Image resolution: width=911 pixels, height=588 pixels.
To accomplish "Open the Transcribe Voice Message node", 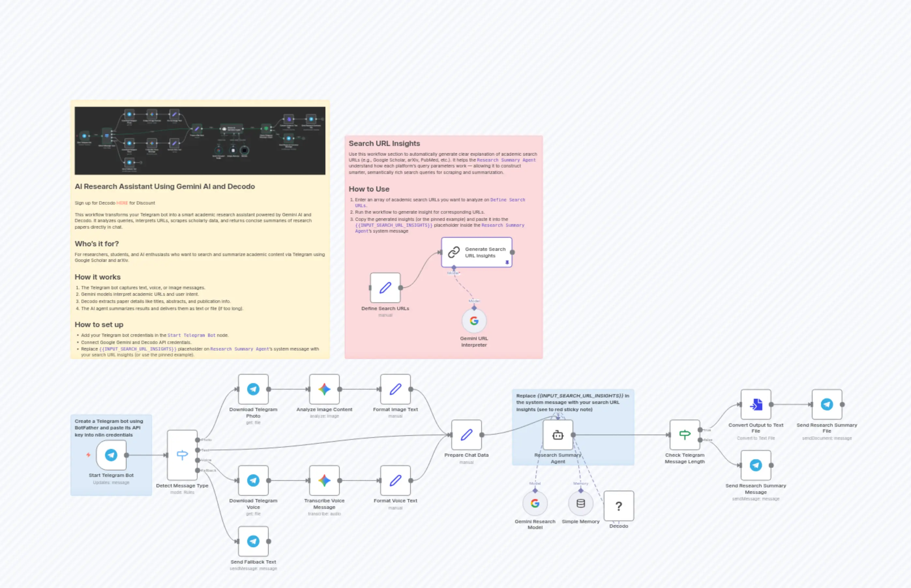I will pyautogui.click(x=324, y=480).
